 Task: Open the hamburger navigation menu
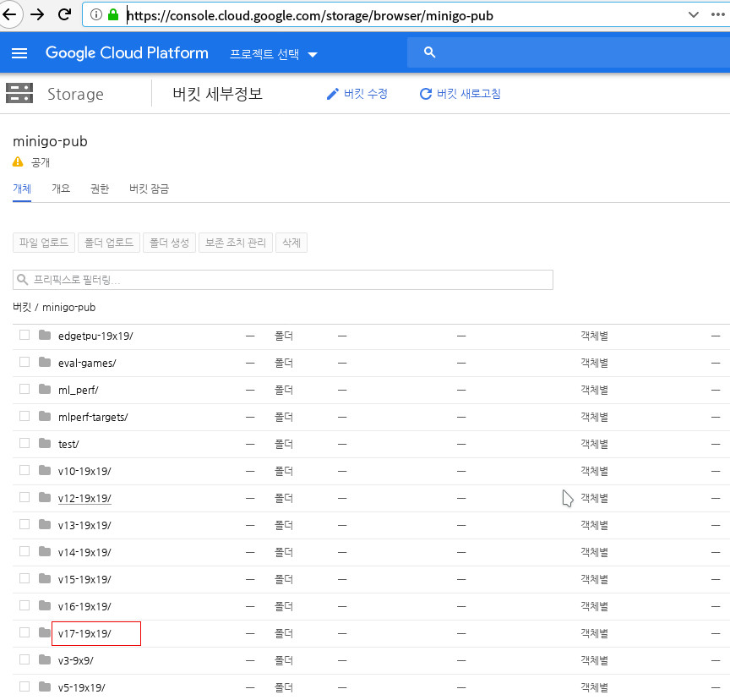[19, 53]
